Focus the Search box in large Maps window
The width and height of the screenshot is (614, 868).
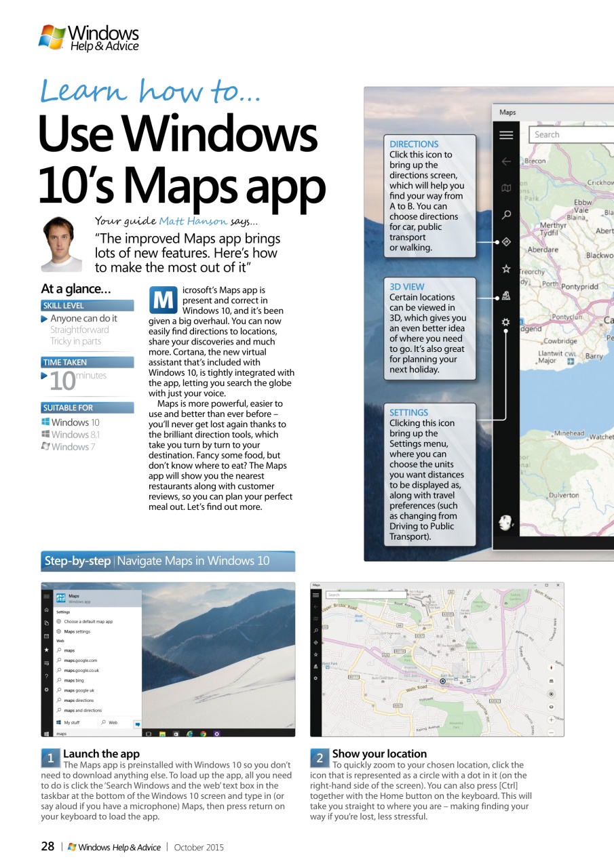click(x=571, y=134)
